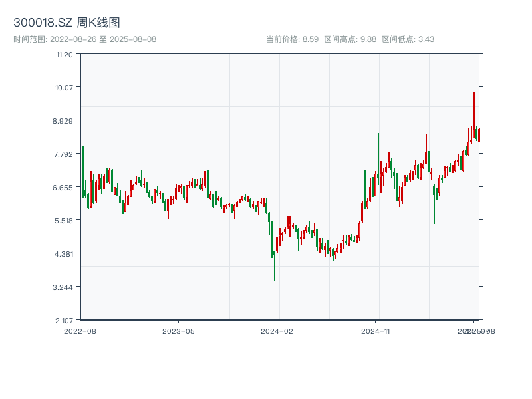Click the 当前价格 8.59 label
The width and height of the screenshot is (532, 399).
[292, 39]
